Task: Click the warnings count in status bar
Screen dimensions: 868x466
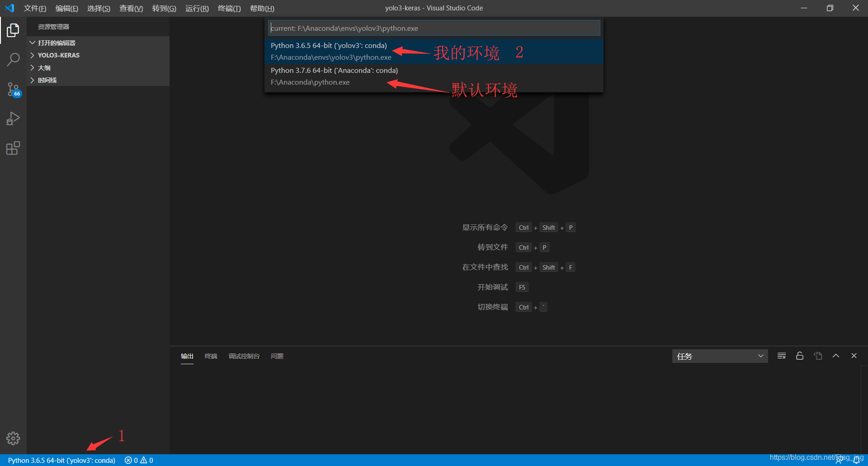Action: (147, 460)
